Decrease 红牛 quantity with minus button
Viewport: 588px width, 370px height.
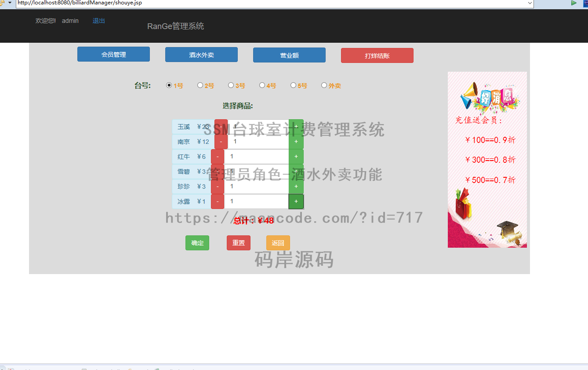point(218,157)
